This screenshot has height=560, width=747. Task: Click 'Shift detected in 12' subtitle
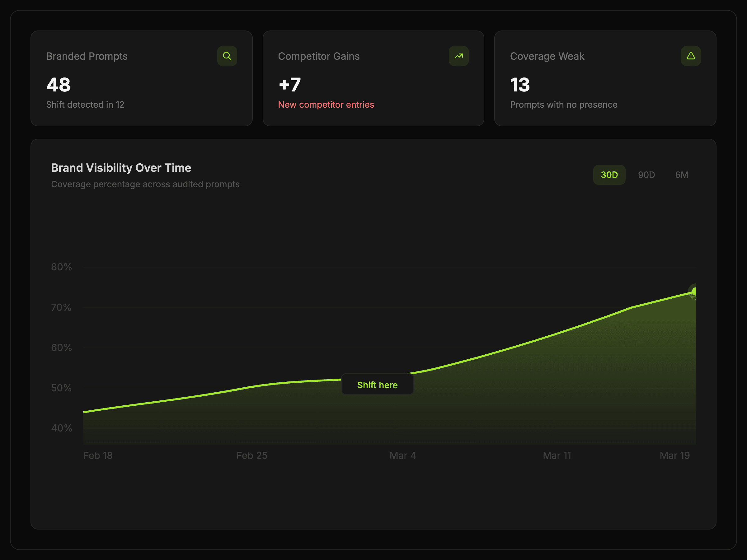click(85, 105)
